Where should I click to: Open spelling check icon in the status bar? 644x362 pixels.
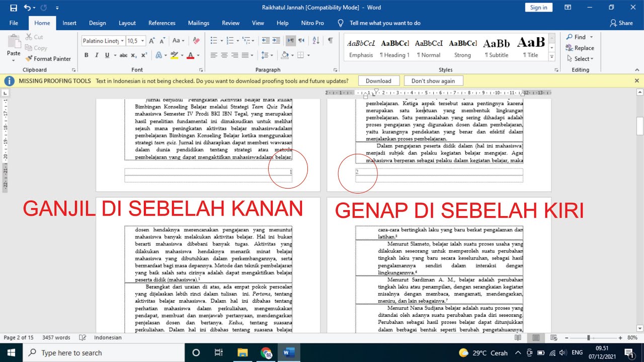[83, 338]
